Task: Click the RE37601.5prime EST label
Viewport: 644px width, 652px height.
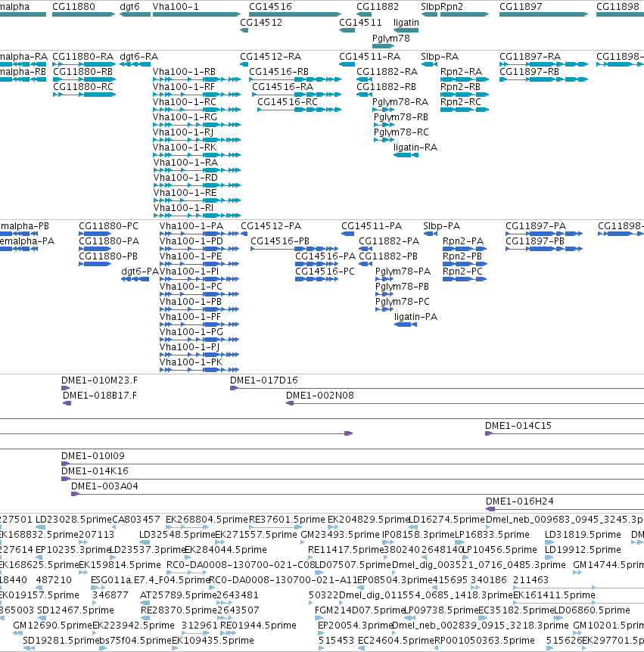Action: 287,520
